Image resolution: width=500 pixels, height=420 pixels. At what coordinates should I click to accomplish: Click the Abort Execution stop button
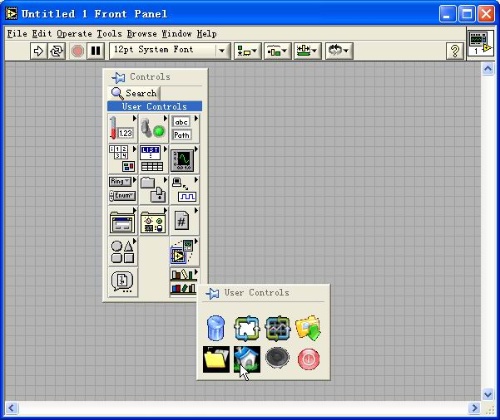pyautogui.click(x=78, y=51)
